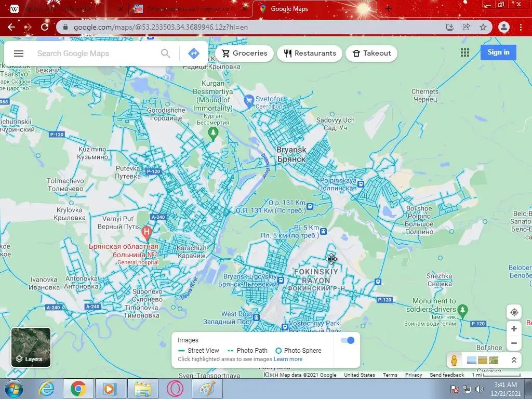This screenshot has width=532, height=399.
Task: Click the Send feedback link
Action: click(x=447, y=375)
